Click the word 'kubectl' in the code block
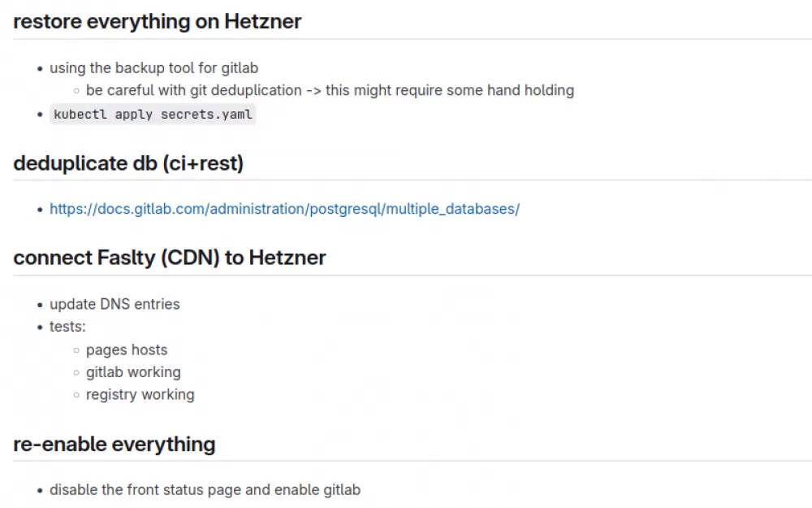Screen dimensions: 812x508 (x=80, y=114)
